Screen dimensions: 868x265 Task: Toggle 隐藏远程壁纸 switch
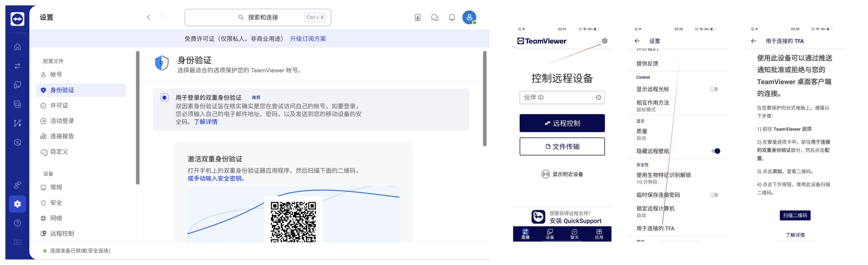pos(715,151)
